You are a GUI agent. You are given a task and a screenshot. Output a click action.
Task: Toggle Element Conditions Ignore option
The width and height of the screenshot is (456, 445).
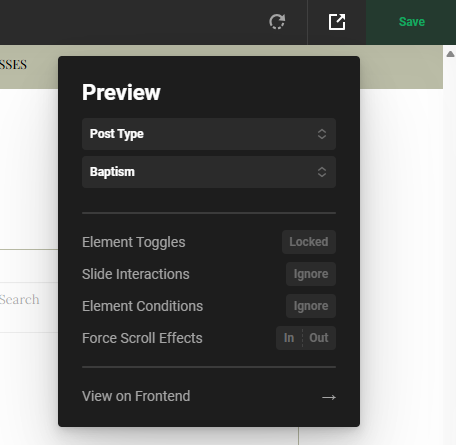click(311, 306)
